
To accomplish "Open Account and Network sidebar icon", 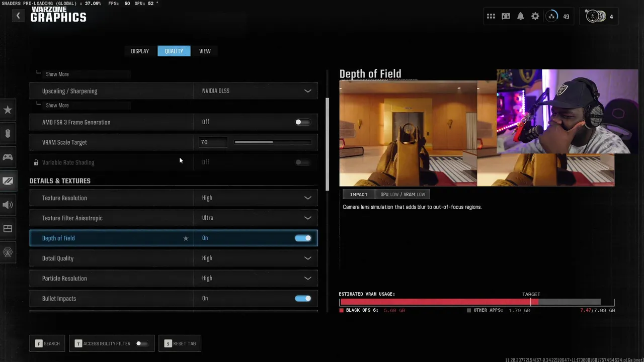I will (8, 252).
